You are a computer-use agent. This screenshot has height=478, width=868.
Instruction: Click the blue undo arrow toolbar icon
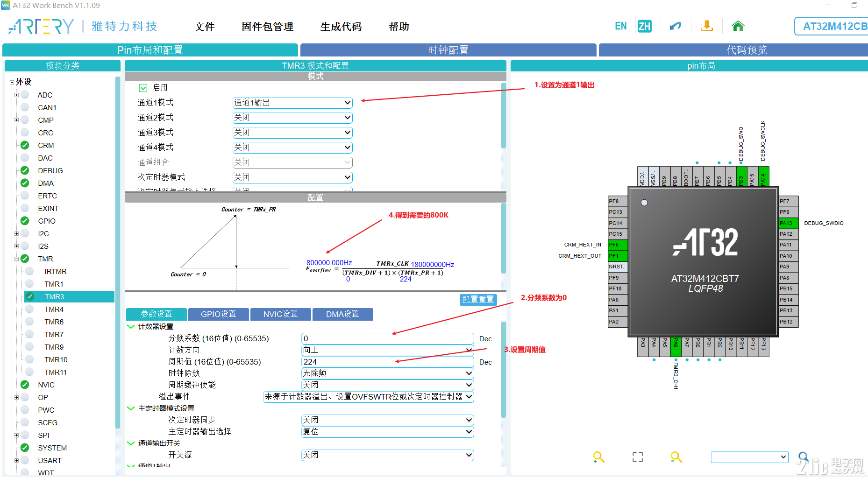point(675,26)
